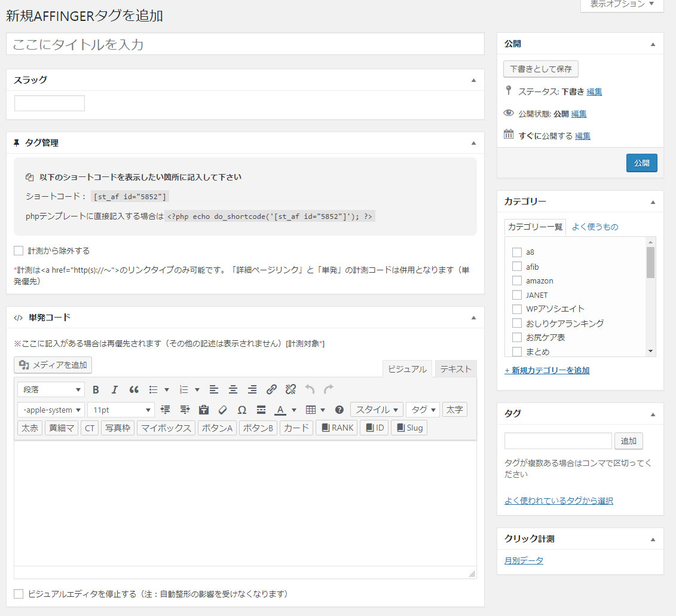
Task: Tick the afib category checkbox
Action: point(517,266)
